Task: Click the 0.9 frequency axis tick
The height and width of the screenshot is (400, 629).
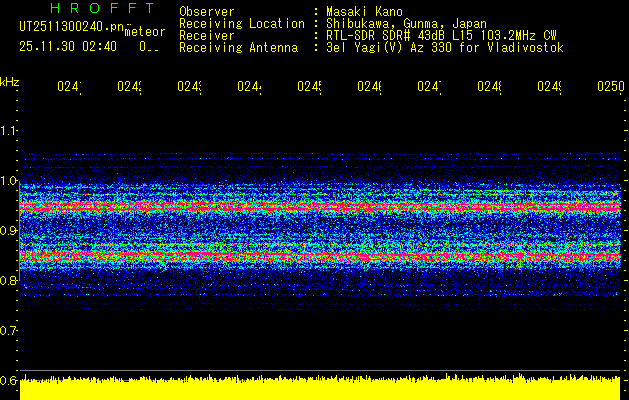Action: pyautogui.click(x=9, y=231)
